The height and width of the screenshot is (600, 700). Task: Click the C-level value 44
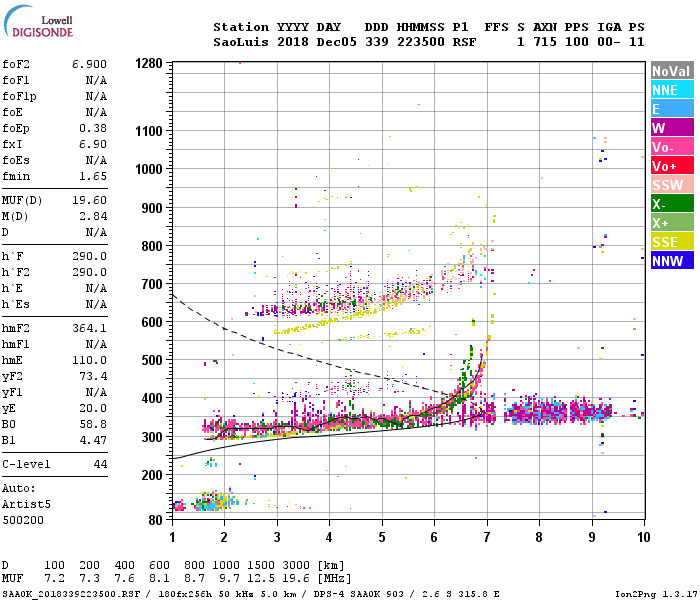pyautogui.click(x=100, y=464)
